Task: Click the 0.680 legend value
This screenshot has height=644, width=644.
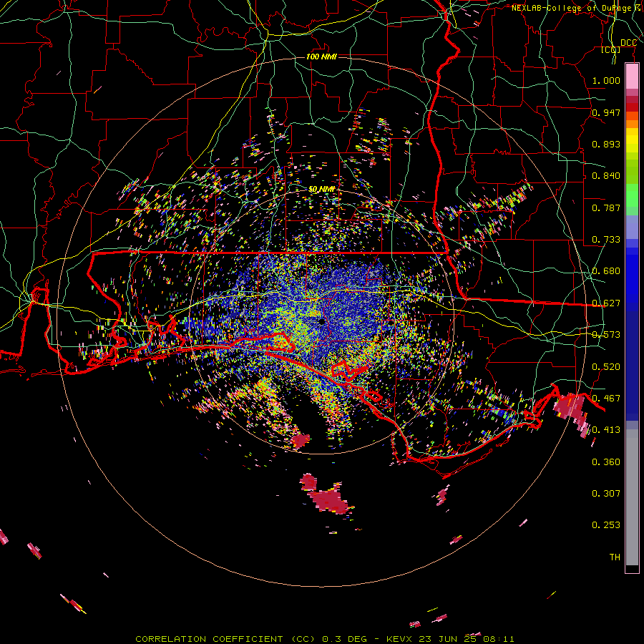Action: (x=606, y=271)
